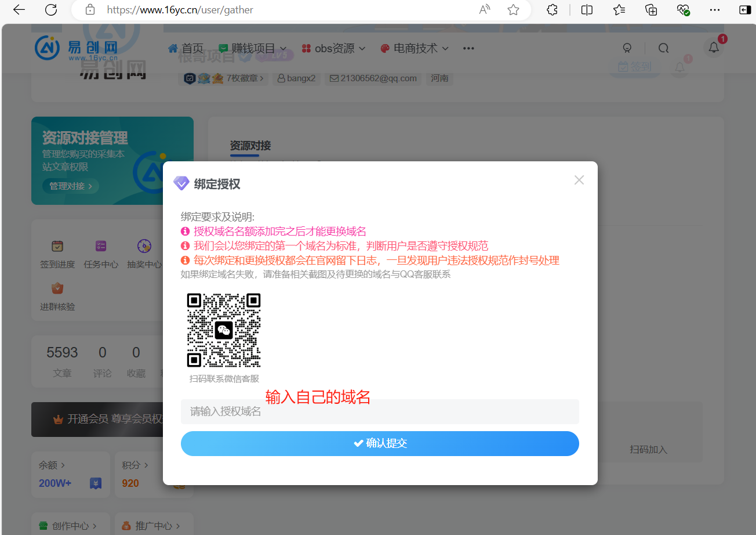This screenshot has height=535, width=756.
Task: Close the 绑定授权 dialog with the X
Action: click(x=579, y=180)
